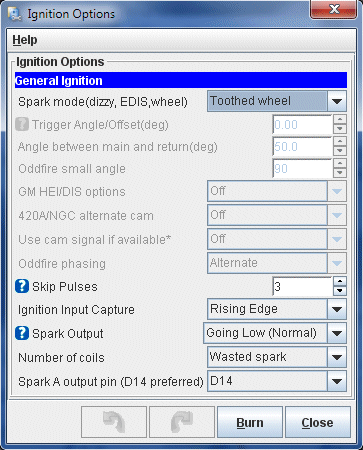Open Spark Output dropdown
This screenshot has height=450, width=363.
coord(275,333)
